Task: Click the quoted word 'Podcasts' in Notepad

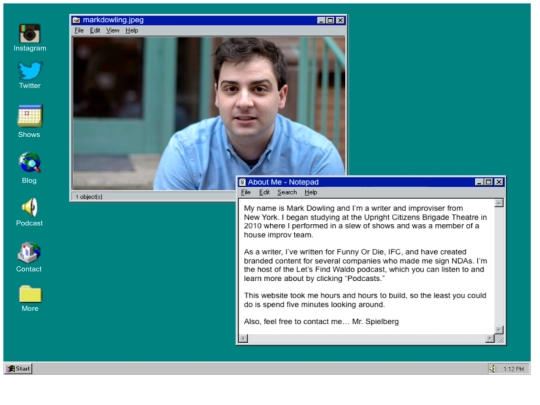Action: pos(365,279)
